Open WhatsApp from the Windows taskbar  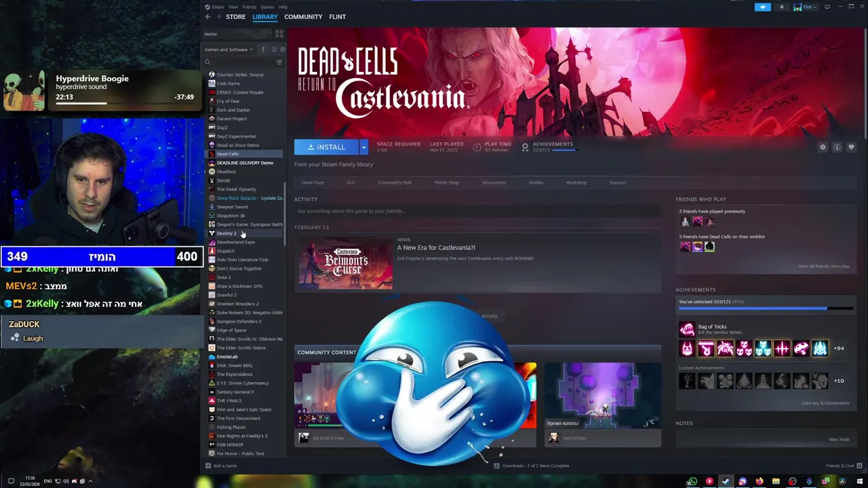(692, 481)
